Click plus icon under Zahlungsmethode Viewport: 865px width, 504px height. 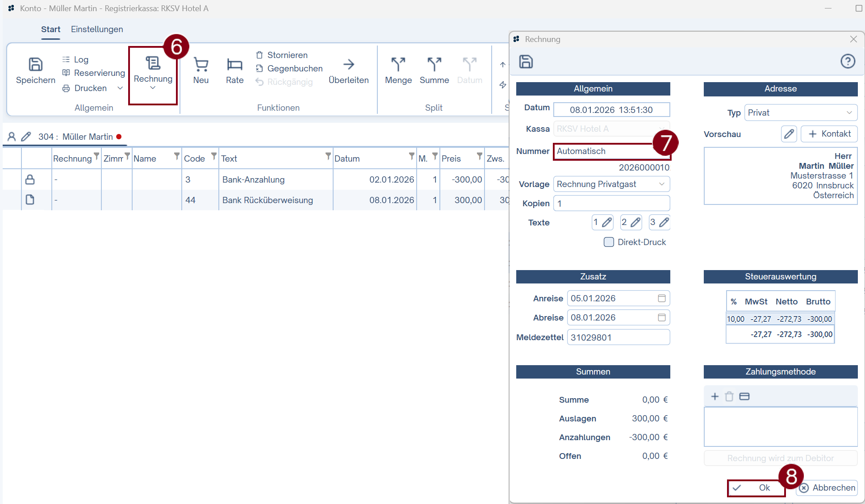point(715,396)
